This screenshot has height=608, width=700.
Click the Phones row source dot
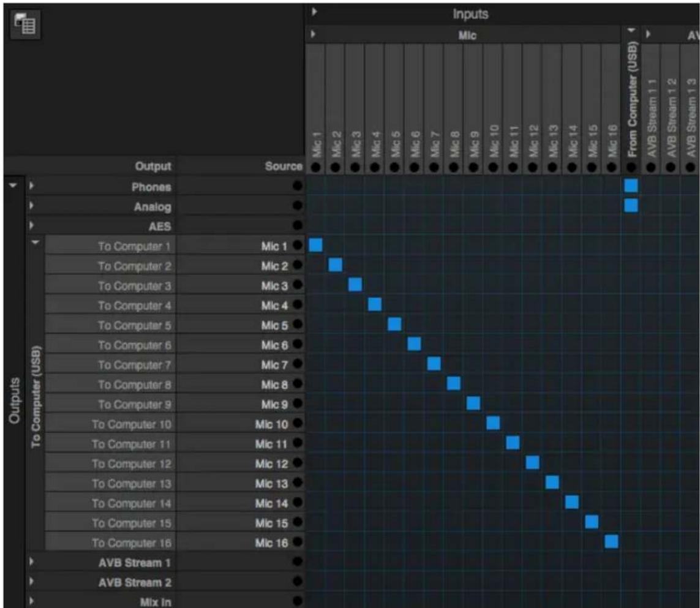coord(297,186)
